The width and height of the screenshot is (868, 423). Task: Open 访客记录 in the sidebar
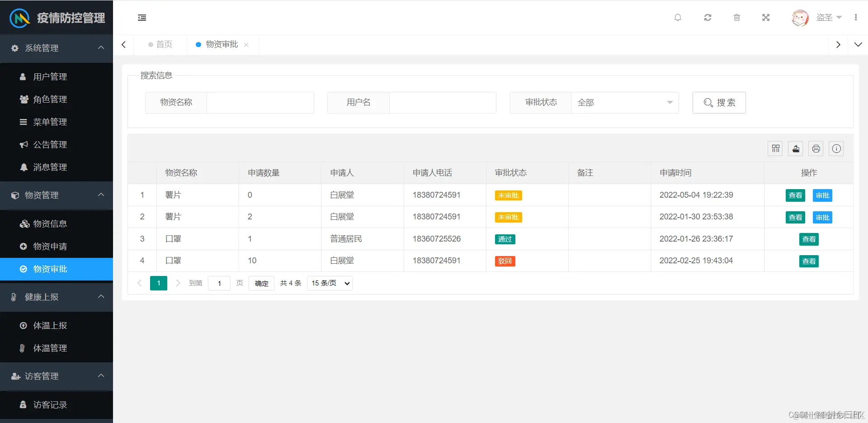(57, 405)
